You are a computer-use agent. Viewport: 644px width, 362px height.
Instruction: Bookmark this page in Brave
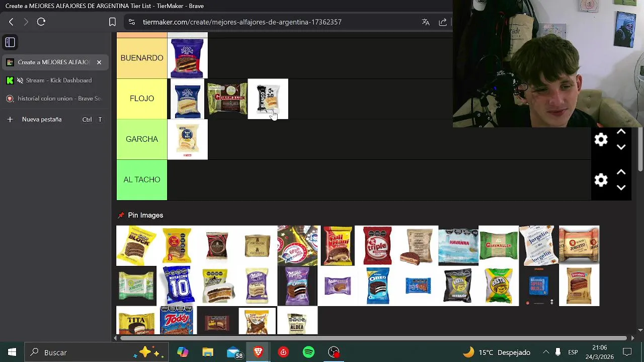[112, 22]
